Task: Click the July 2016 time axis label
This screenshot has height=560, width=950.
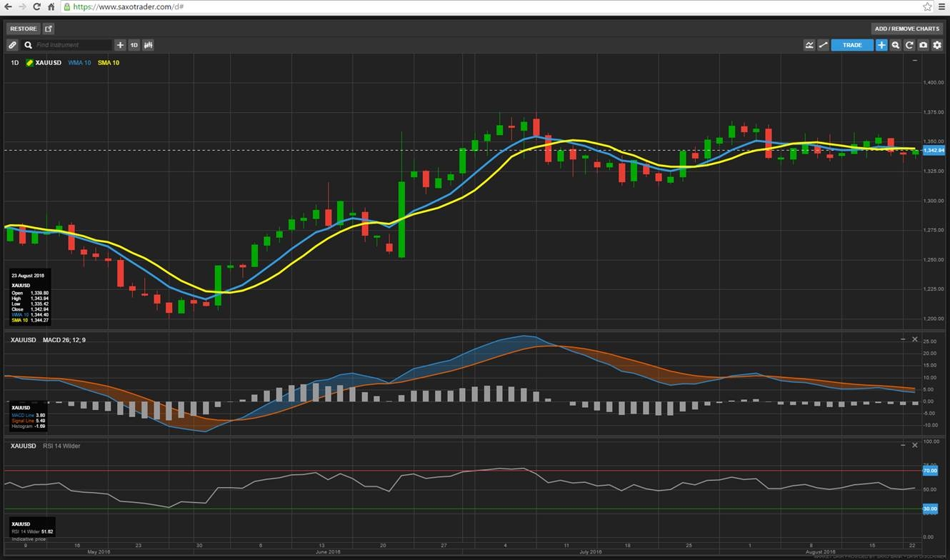Action: click(x=591, y=552)
